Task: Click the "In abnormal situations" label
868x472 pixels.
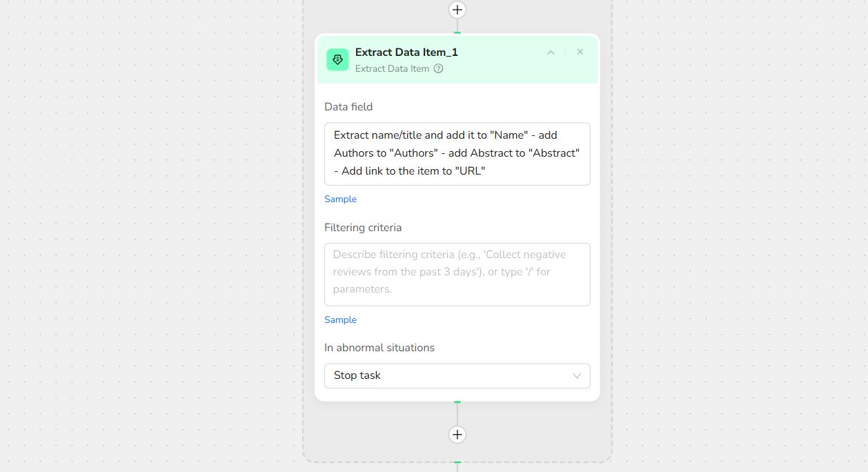Action: coord(379,348)
